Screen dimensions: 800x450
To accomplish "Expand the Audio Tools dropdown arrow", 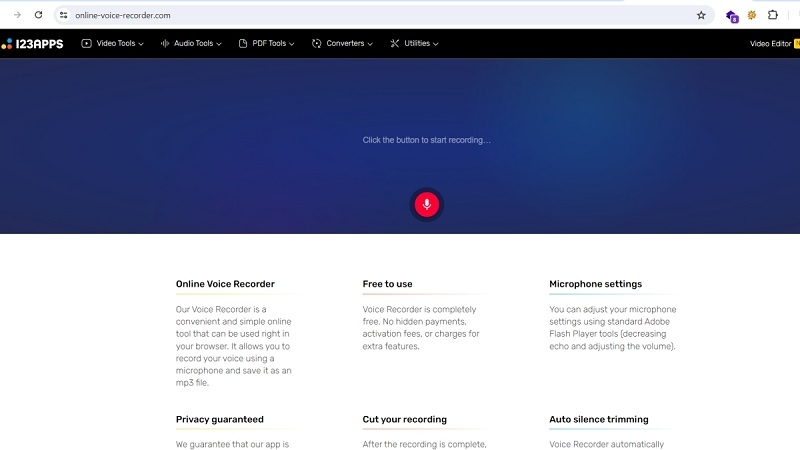I will pyautogui.click(x=219, y=44).
